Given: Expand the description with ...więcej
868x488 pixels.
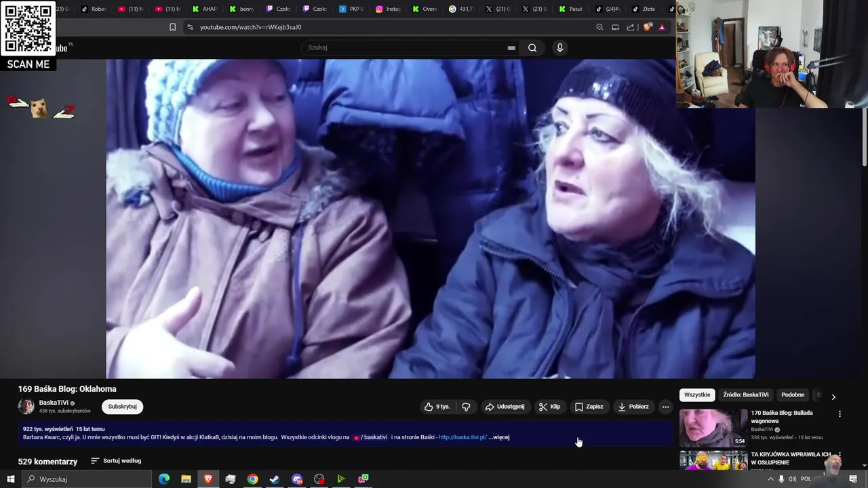Looking at the screenshot, I should [x=499, y=437].
